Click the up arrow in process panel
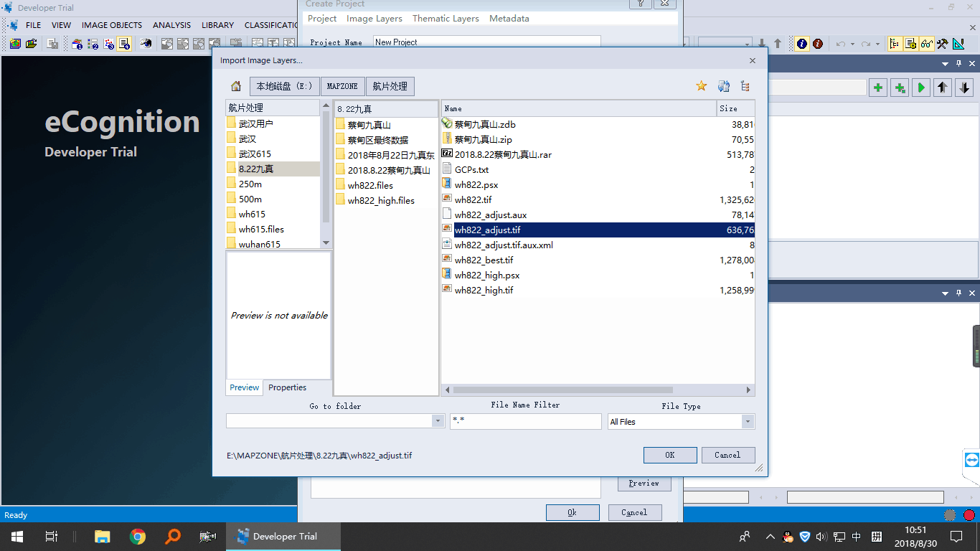The height and width of the screenshot is (551, 980). click(943, 88)
